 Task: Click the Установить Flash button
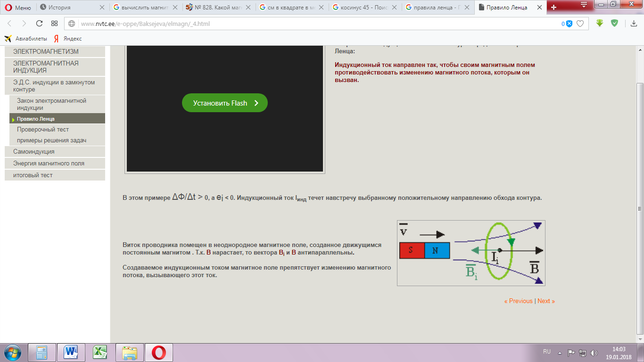(224, 103)
